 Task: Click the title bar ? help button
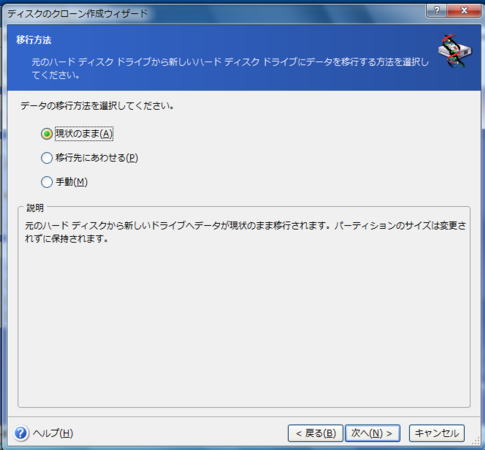[437, 11]
